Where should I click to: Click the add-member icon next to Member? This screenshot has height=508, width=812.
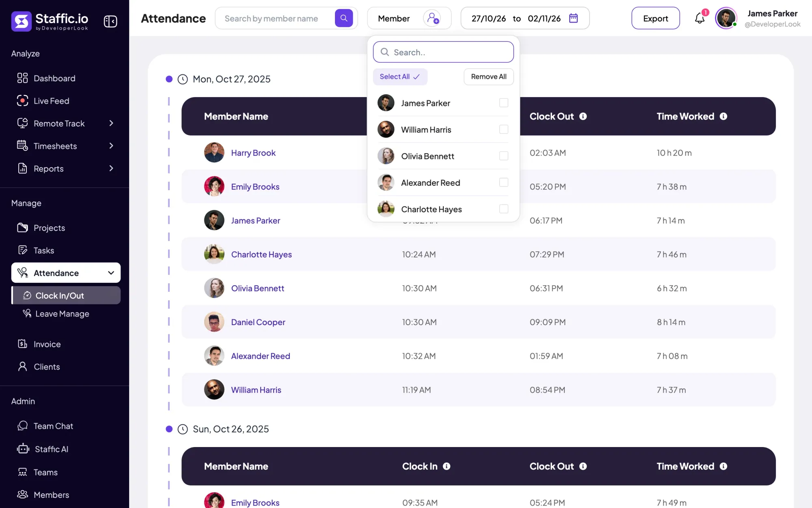click(433, 18)
